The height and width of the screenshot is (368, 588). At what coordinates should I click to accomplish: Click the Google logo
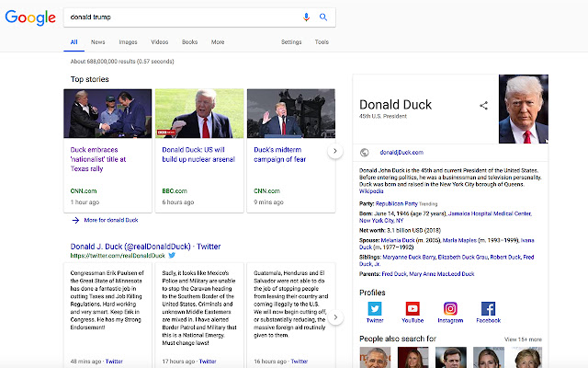point(30,17)
